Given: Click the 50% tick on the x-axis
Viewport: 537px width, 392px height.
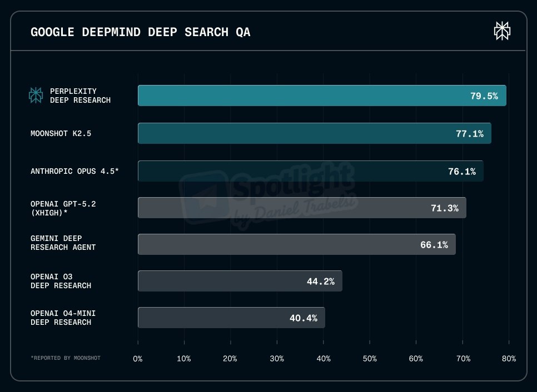Looking at the screenshot, I should 370,359.
